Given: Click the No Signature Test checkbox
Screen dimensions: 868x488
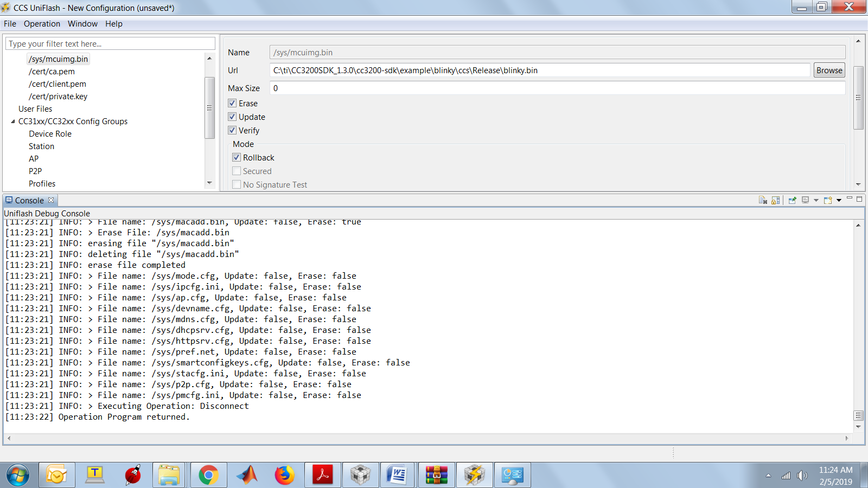Looking at the screenshot, I should [237, 184].
